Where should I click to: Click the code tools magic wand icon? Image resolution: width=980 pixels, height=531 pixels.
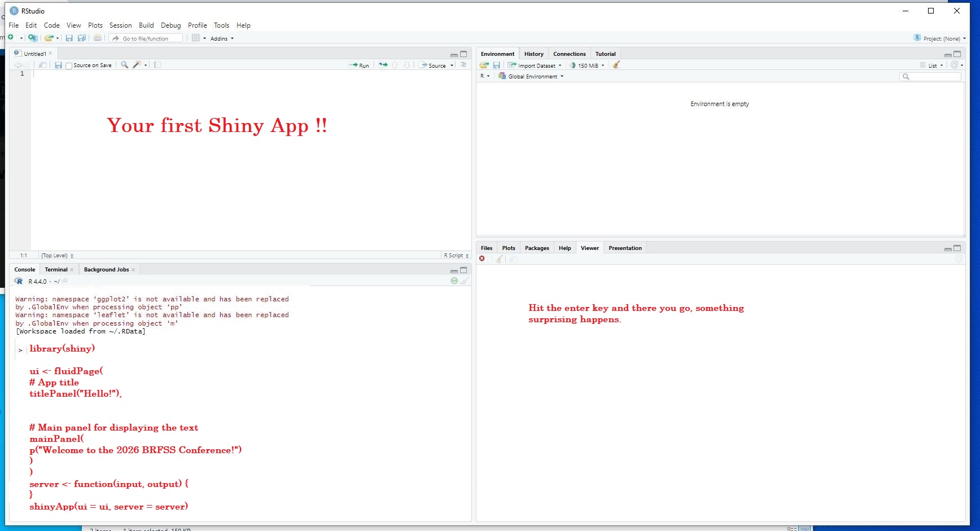coord(136,65)
